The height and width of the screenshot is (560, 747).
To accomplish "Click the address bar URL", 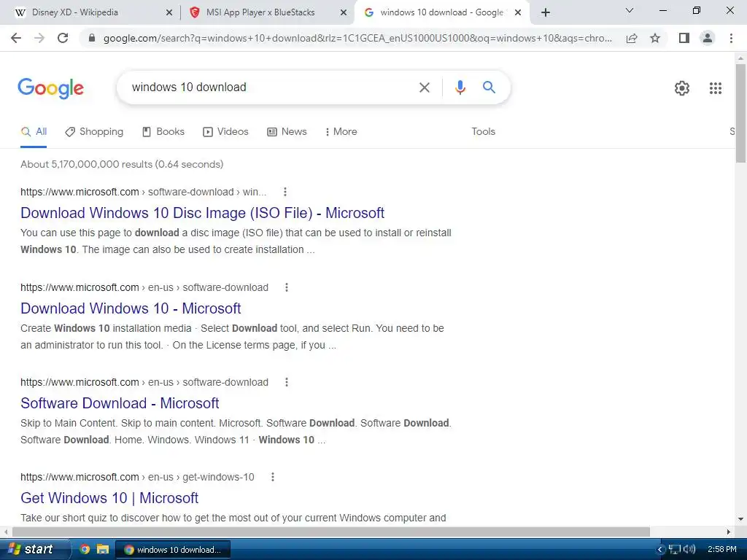I will pos(357,38).
